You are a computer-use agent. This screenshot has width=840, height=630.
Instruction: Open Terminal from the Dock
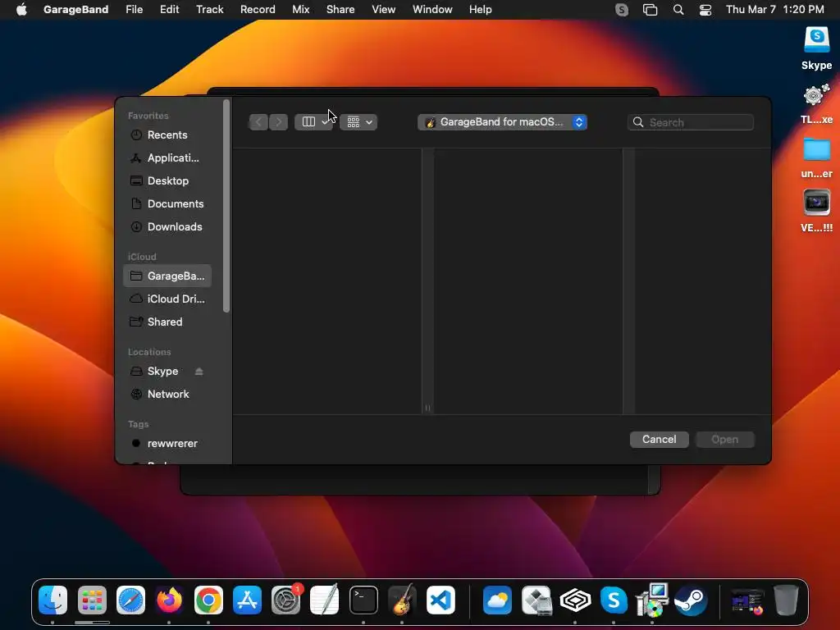(363, 600)
